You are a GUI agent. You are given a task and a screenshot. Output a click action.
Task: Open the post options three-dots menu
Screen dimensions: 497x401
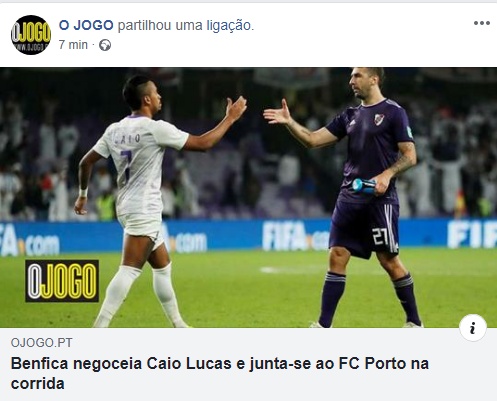tap(482, 23)
